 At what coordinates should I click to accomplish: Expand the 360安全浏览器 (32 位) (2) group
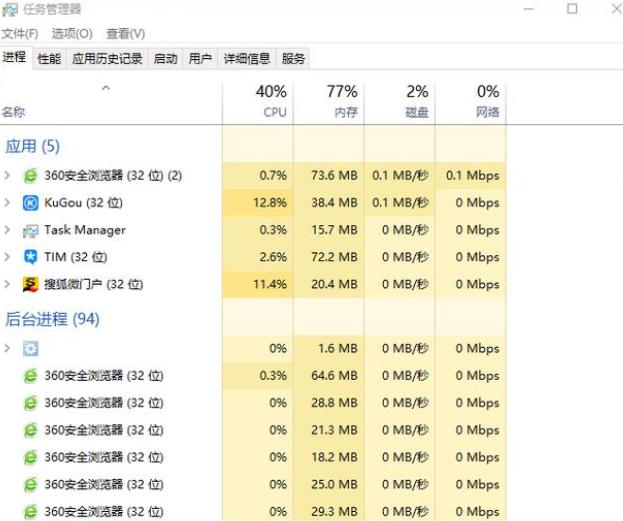(x=7, y=175)
